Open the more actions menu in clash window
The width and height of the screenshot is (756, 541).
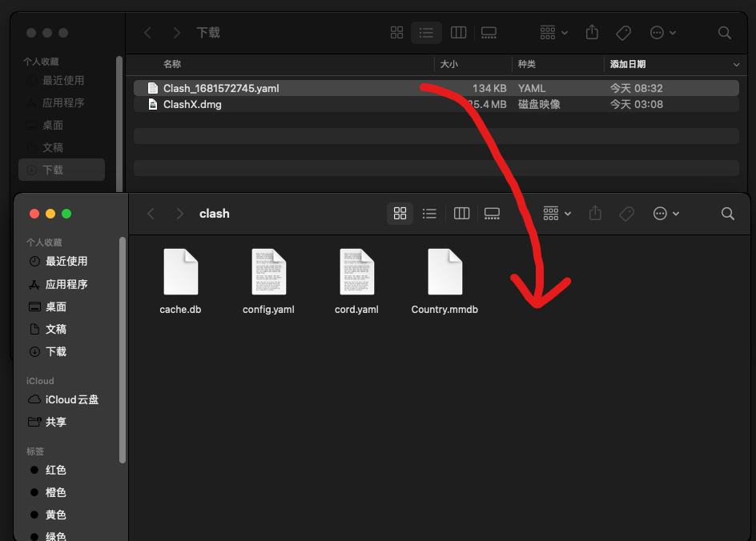click(x=666, y=214)
